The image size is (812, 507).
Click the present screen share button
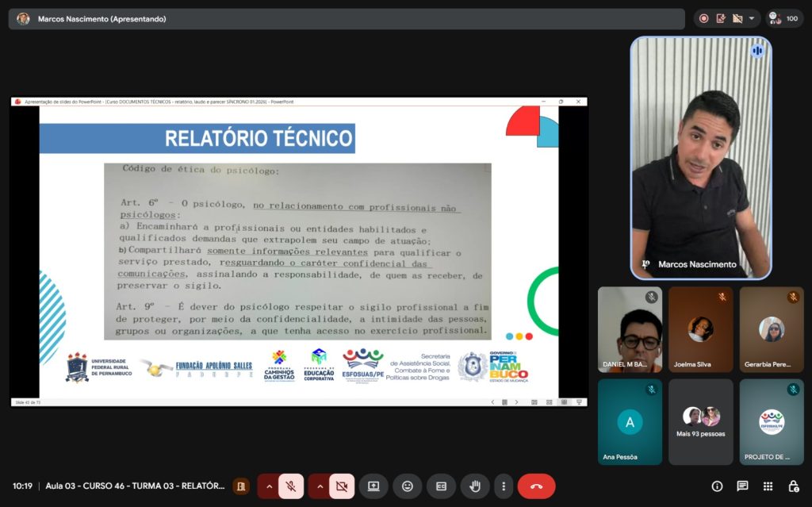coord(373,486)
